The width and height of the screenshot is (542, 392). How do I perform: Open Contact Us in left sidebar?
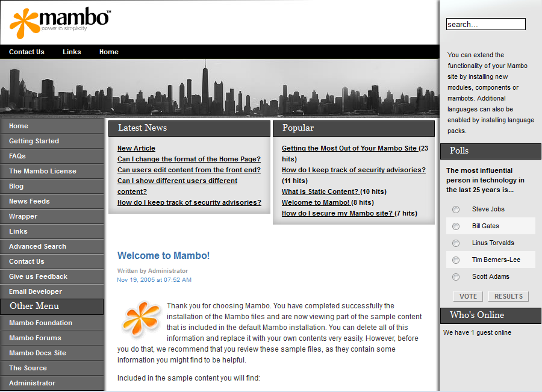(52, 262)
